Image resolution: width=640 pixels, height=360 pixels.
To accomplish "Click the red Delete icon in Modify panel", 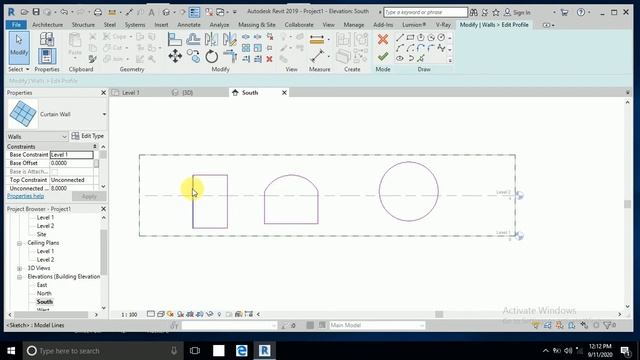I will (269, 59).
